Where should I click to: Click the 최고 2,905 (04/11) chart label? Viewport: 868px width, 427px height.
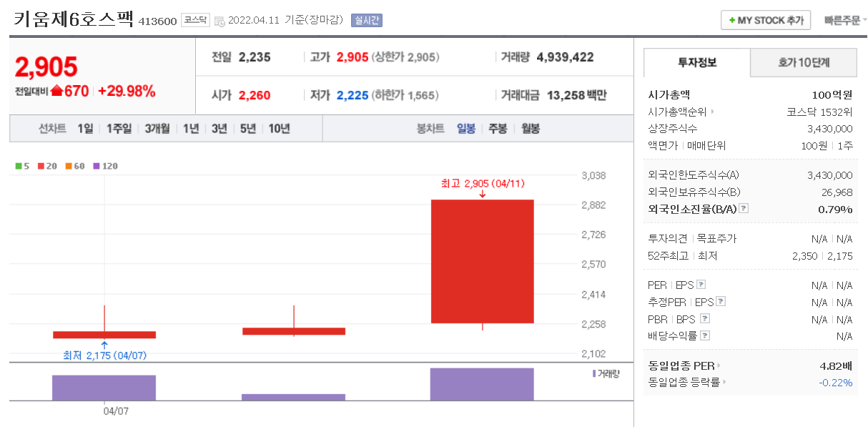coord(483,184)
